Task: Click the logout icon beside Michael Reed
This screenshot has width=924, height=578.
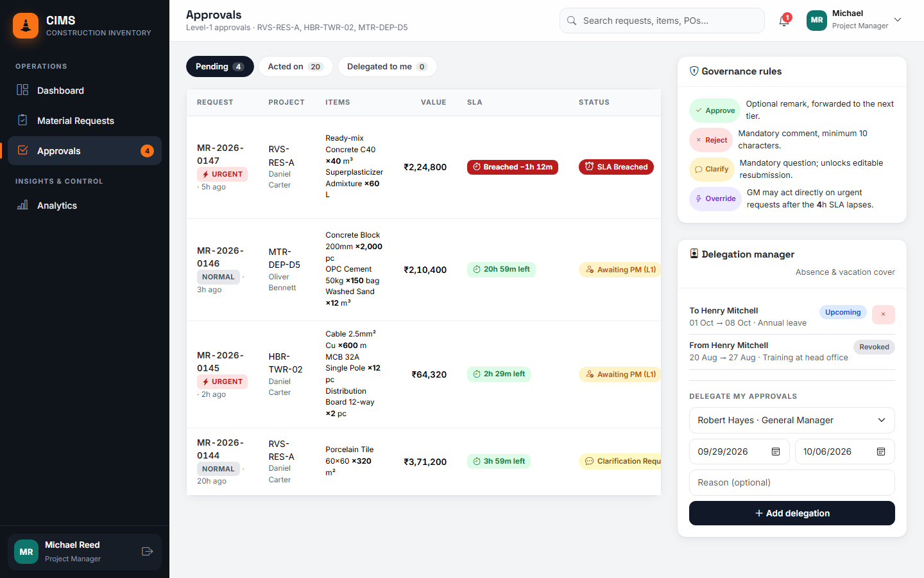Action: [147, 552]
